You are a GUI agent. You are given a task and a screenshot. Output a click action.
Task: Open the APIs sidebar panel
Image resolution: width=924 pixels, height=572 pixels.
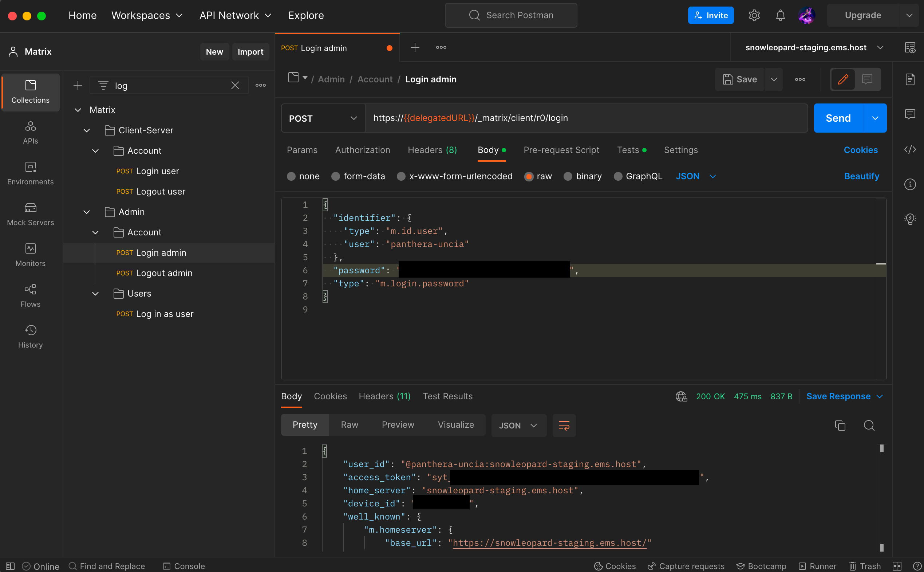pos(30,132)
